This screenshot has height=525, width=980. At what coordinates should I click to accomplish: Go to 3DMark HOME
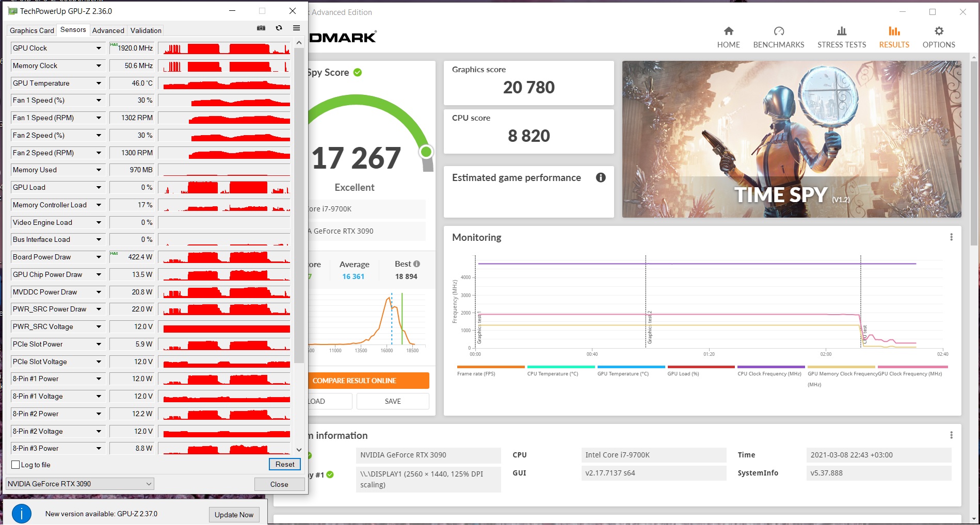tap(729, 38)
